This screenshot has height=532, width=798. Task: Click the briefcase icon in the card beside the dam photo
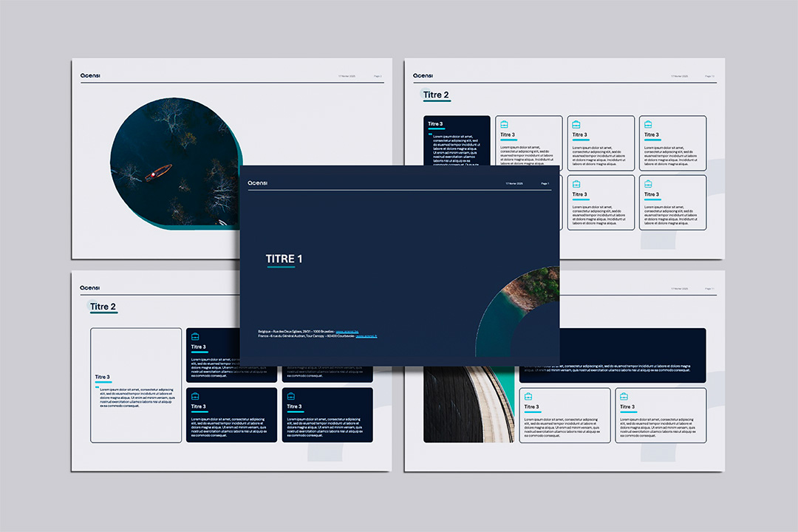point(528,397)
